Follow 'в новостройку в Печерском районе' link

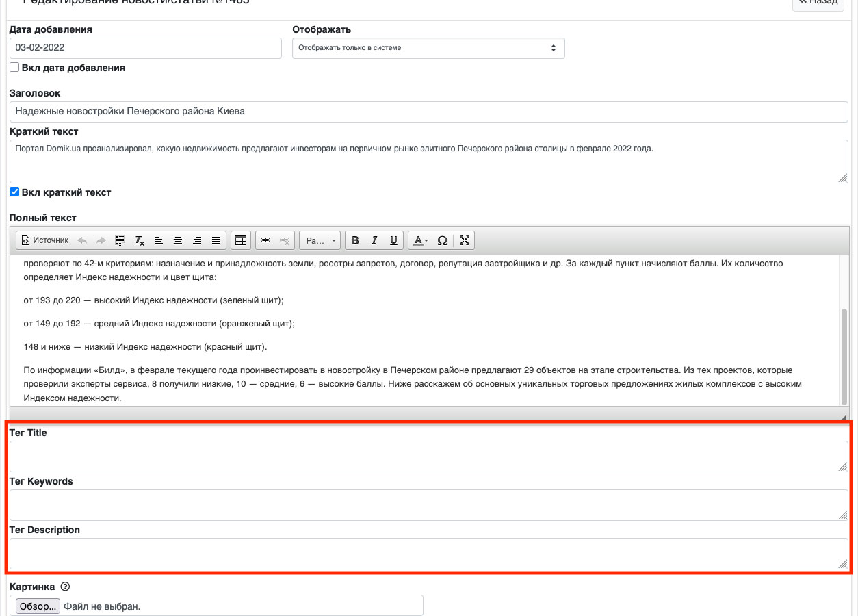point(394,370)
